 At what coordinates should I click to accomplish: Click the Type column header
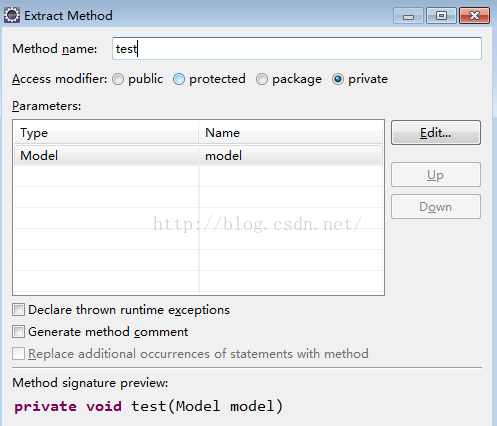point(106,133)
